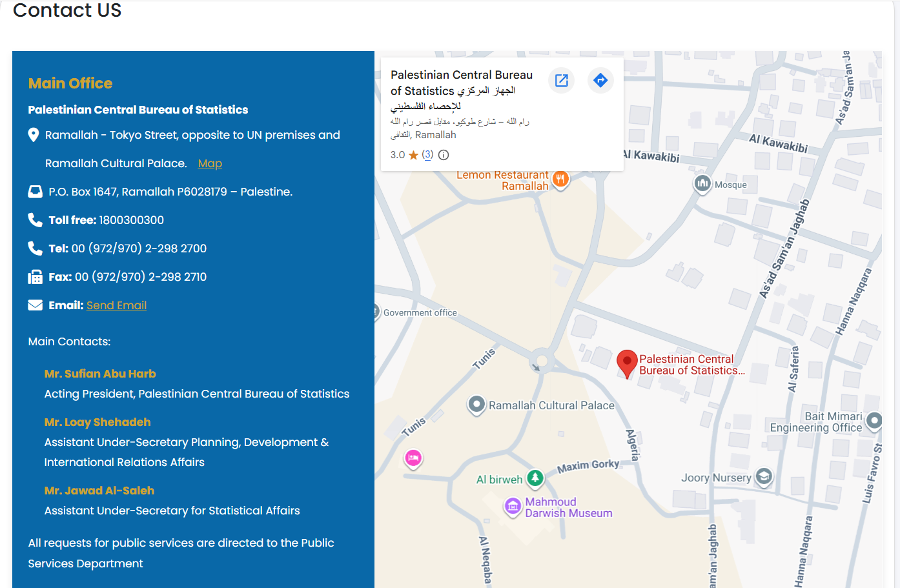The image size is (900, 588).
Task: Click the Contact US page heading
Action: 67,10
